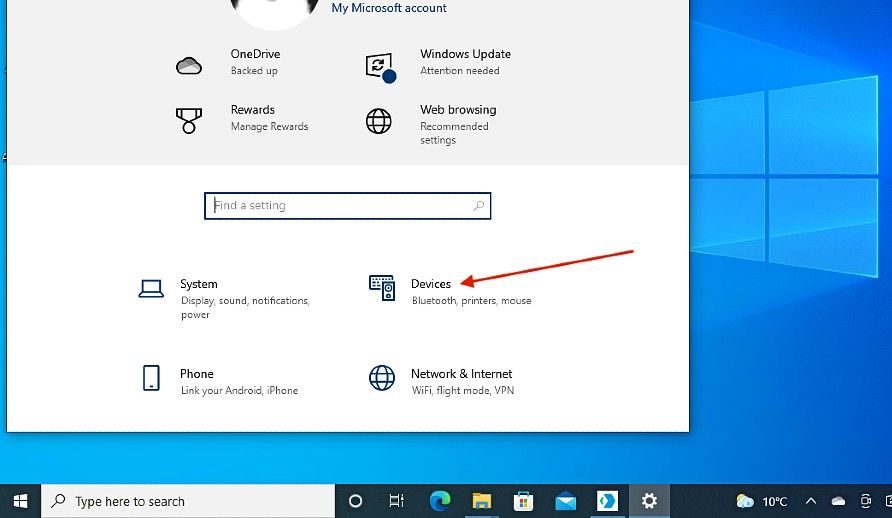Click the Devices keyboard and speaker icon

382,288
